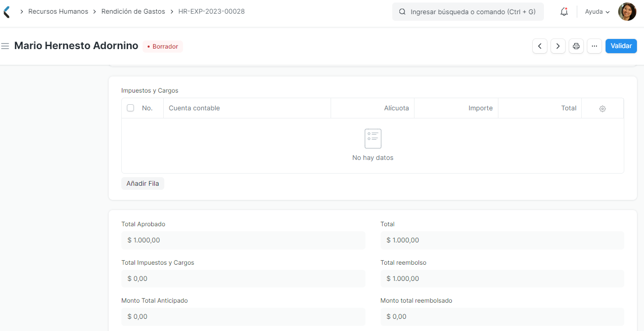Viewport: 644px width, 331px height.
Task: Click Añadir Fila button
Action: coord(143,183)
